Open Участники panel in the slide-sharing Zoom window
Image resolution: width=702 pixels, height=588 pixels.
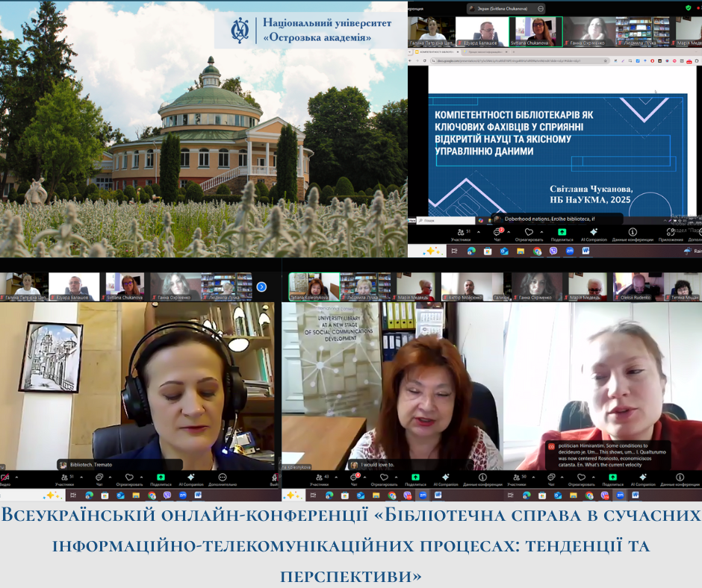pos(461,234)
